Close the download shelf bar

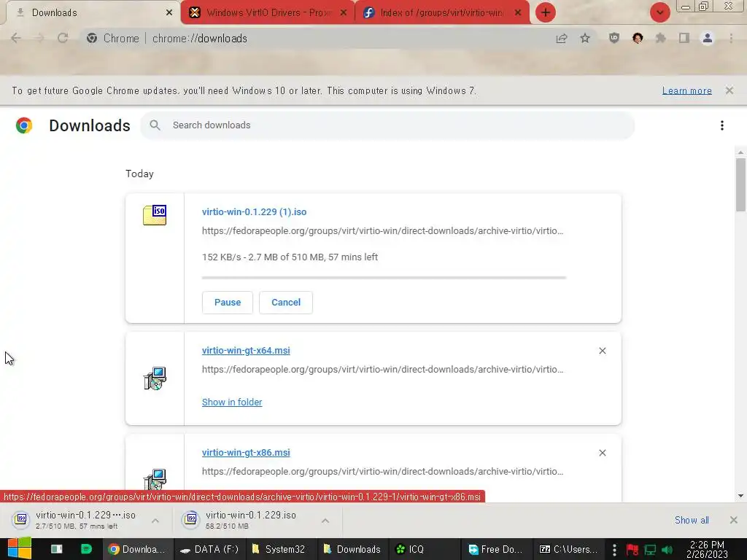(x=734, y=520)
